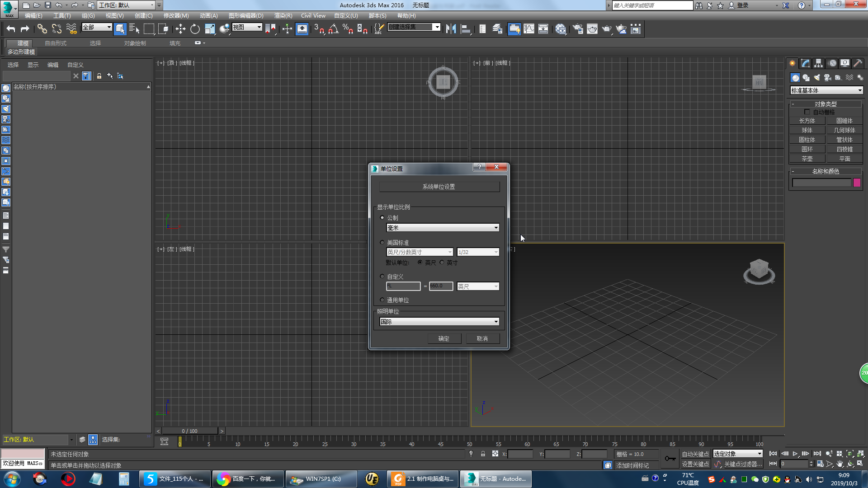Toggle Angle Snap tool
This screenshot has height=488, width=868.
[x=333, y=29]
